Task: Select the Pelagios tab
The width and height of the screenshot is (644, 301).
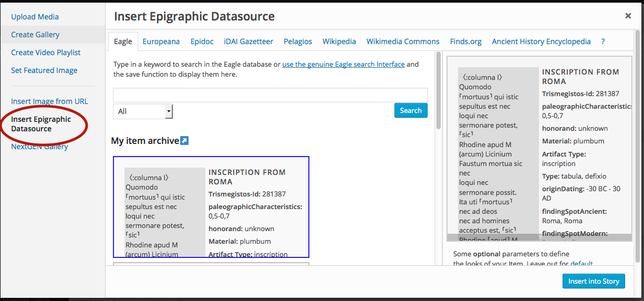Action: [298, 41]
